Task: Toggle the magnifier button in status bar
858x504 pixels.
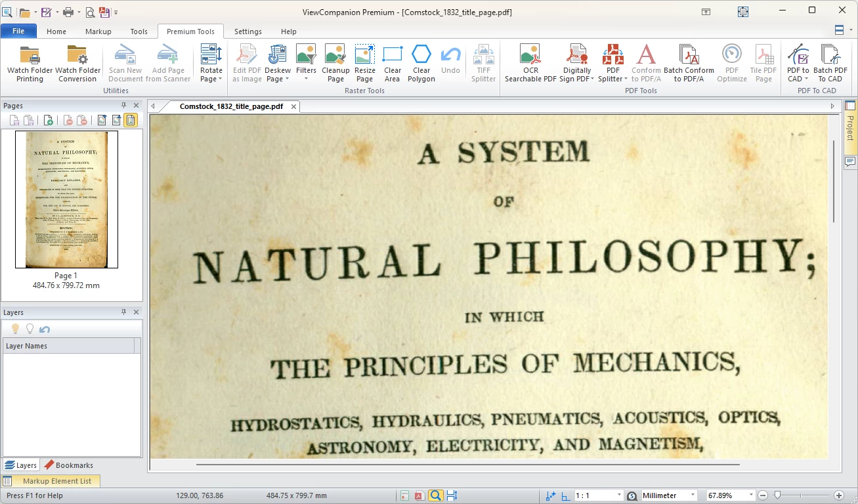Action: [x=435, y=495]
